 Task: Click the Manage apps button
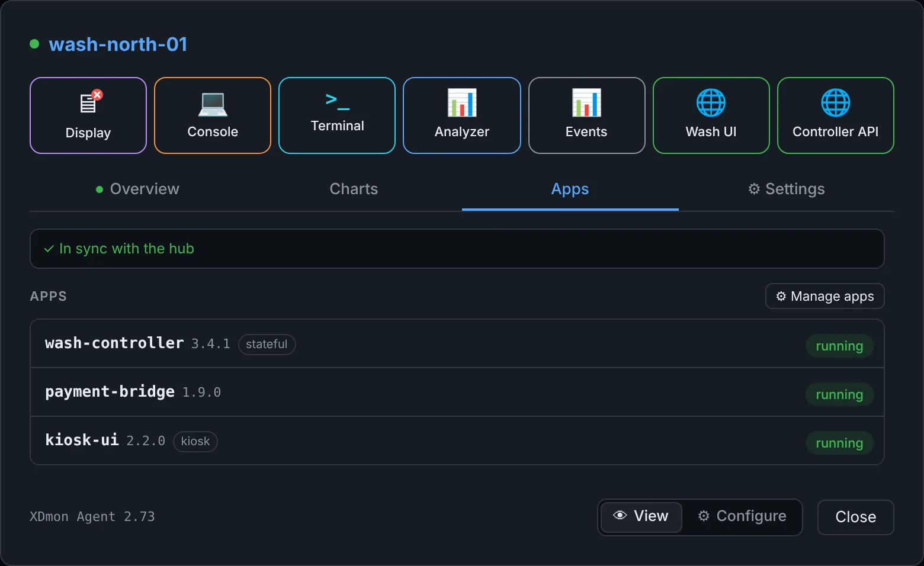(x=825, y=296)
